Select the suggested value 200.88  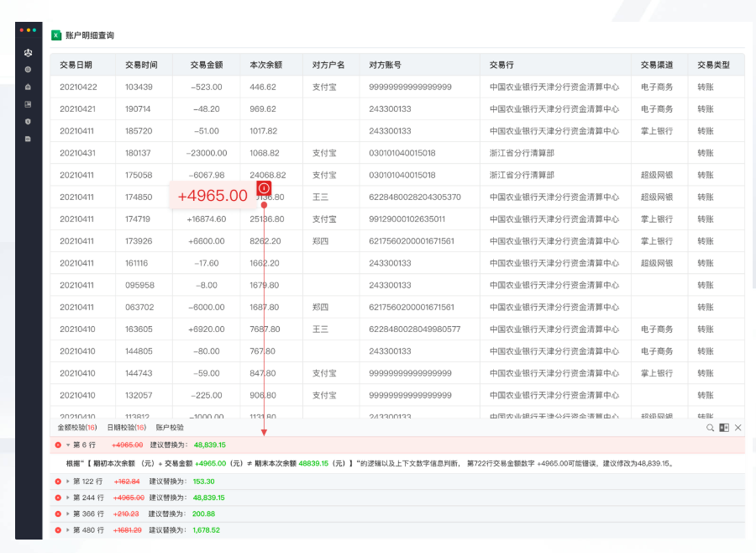pyautogui.click(x=203, y=513)
